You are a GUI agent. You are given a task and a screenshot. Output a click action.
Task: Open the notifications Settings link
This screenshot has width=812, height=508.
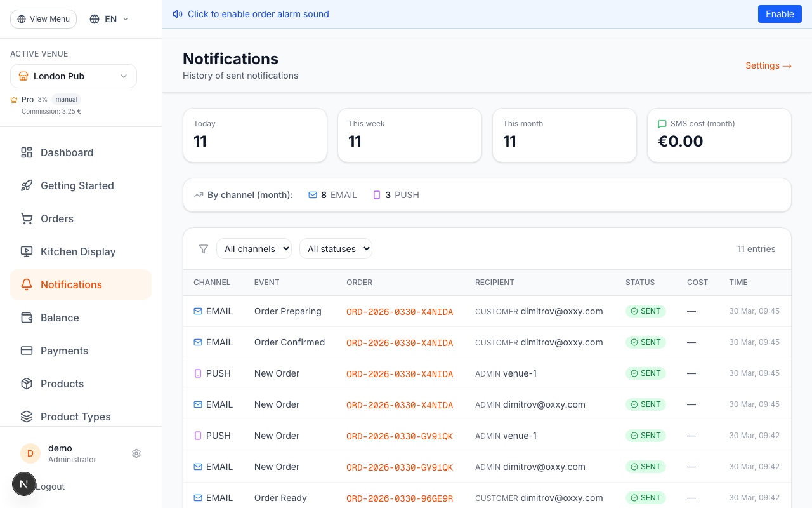point(768,65)
